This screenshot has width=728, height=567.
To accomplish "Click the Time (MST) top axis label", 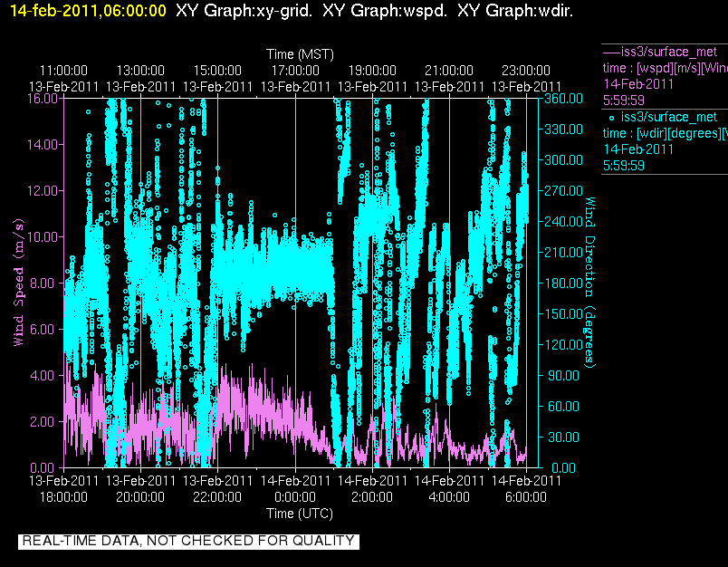I will 300,54.
